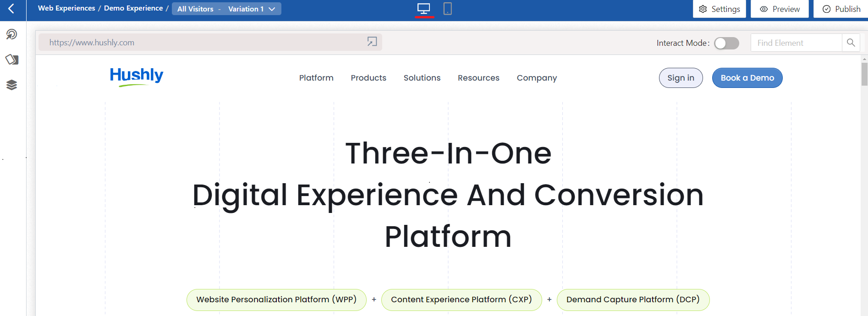The image size is (868, 316).
Task: Open the Products menu item
Action: 368,78
